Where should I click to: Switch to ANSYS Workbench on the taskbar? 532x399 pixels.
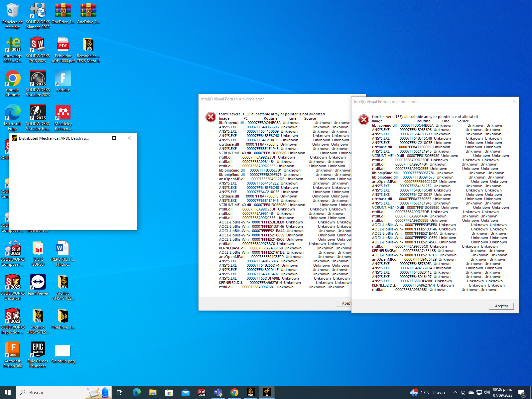250,392
